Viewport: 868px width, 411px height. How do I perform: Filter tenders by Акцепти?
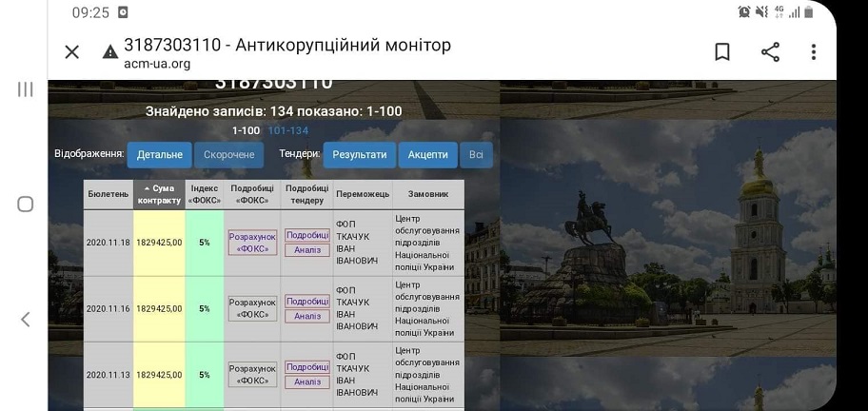coord(427,154)
